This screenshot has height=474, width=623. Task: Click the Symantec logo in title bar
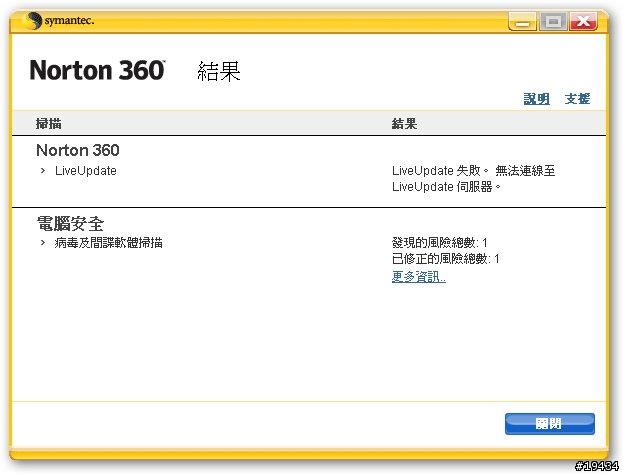(x=58, y=20)
